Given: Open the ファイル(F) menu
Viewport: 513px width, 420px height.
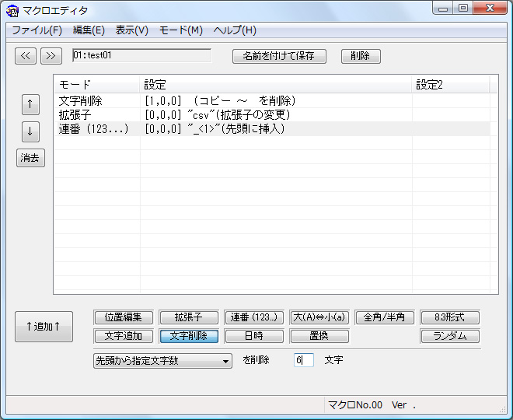Looking at the screenshot, I should (x=37, y=30).
